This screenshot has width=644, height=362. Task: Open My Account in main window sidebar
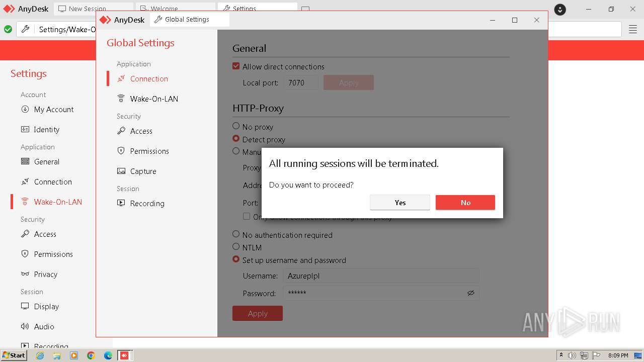point(54,109)
